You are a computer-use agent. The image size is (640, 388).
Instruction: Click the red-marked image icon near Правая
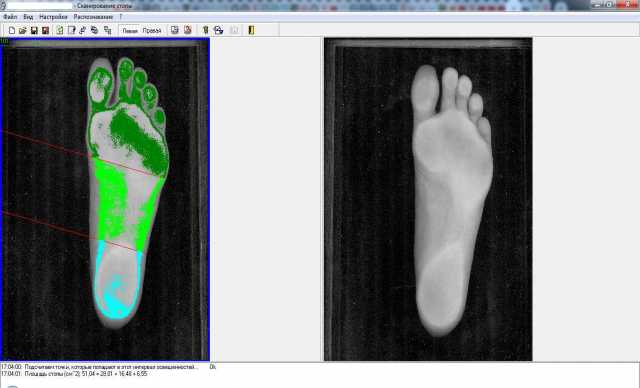(188, 30)
